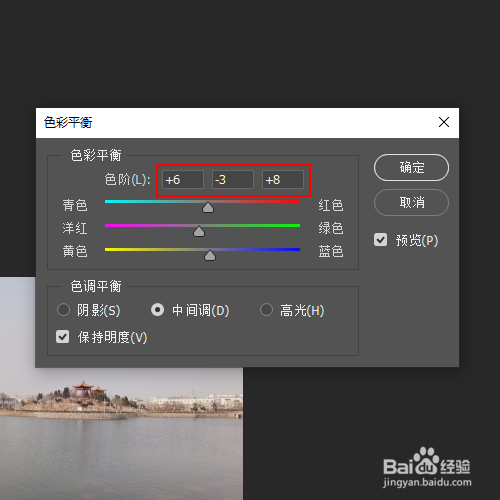Toggle the 预览(P) checkbox
The height and width of the screenshot is (500, 500).
pos(380,240)
